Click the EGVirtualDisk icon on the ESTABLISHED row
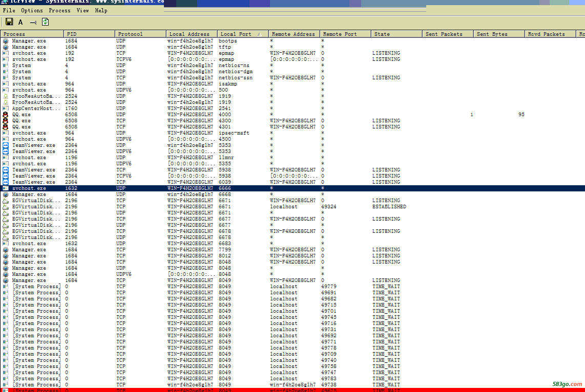This screenshot has height=392, width=585. pyautogui.click(x=6, y=207)
